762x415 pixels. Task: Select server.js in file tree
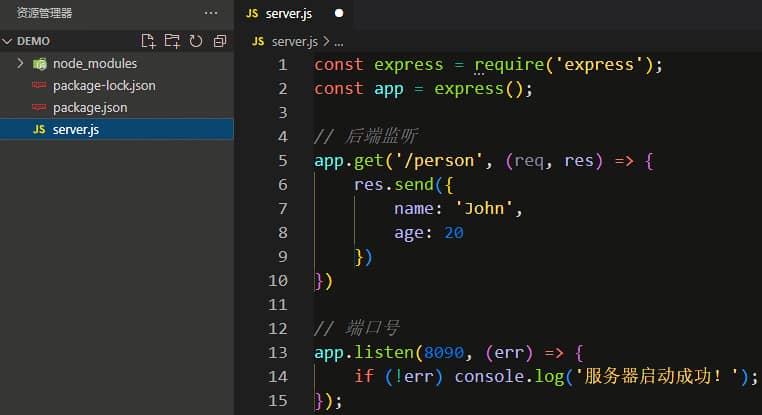pos(117,129)
